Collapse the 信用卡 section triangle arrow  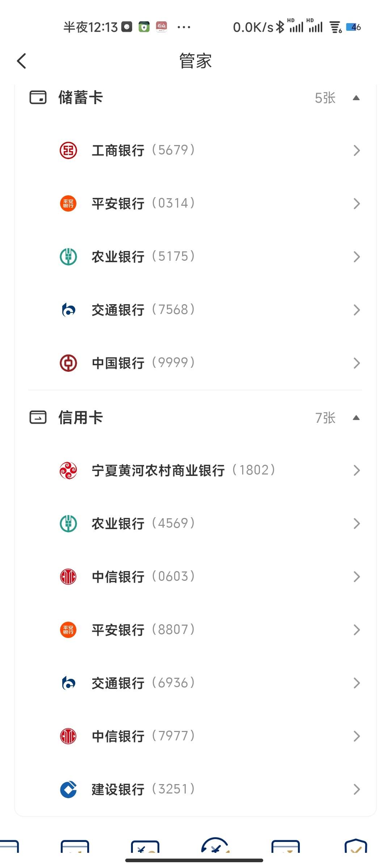point(356,418)
